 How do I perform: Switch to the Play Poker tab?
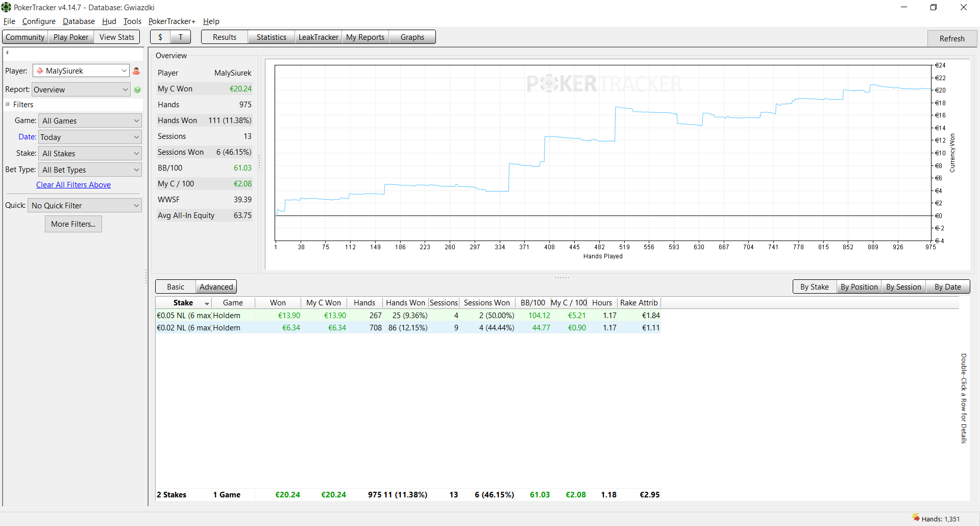coord(71,37)
